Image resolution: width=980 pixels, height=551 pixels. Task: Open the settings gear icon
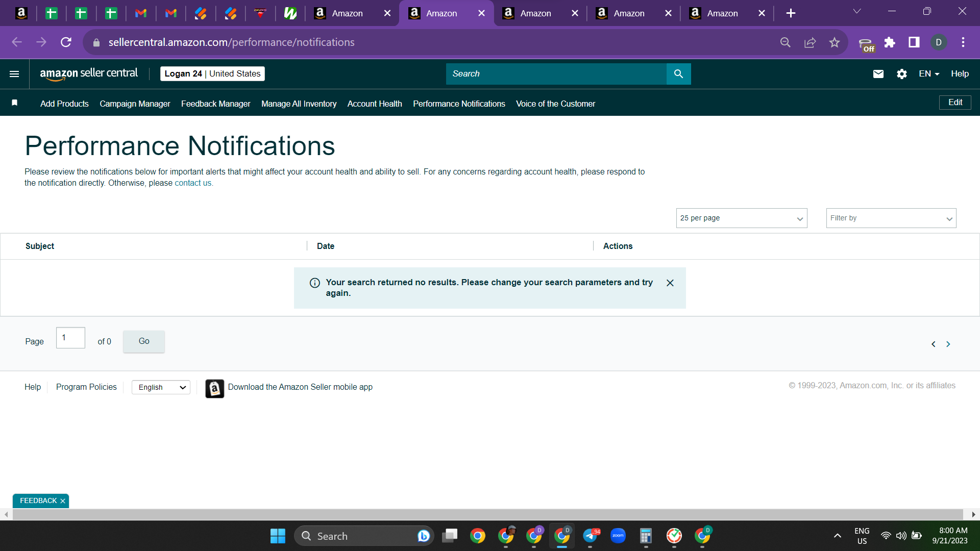[902, 74]
